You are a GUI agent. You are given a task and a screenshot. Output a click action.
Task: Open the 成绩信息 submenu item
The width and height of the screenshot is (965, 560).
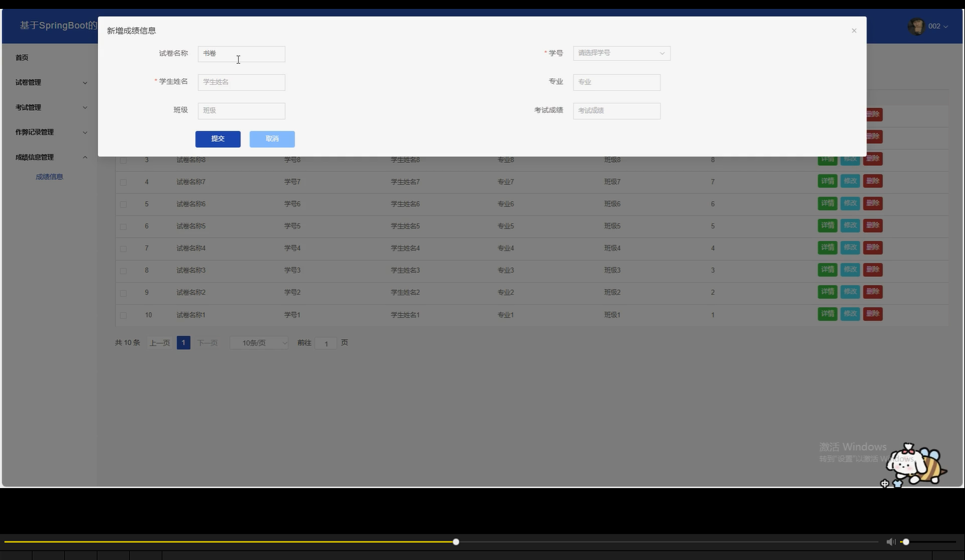pos(50,177)
